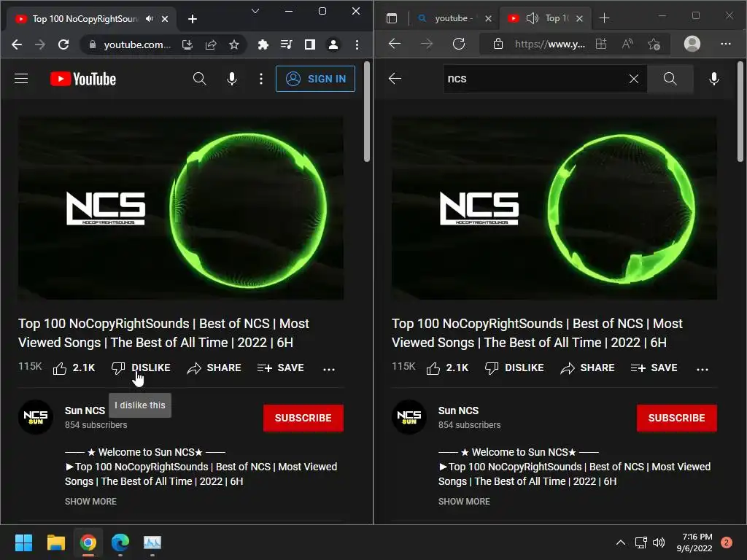747x560 pixels.
Task: Open more actions dots in Chrome video
Action: [329, 369]
